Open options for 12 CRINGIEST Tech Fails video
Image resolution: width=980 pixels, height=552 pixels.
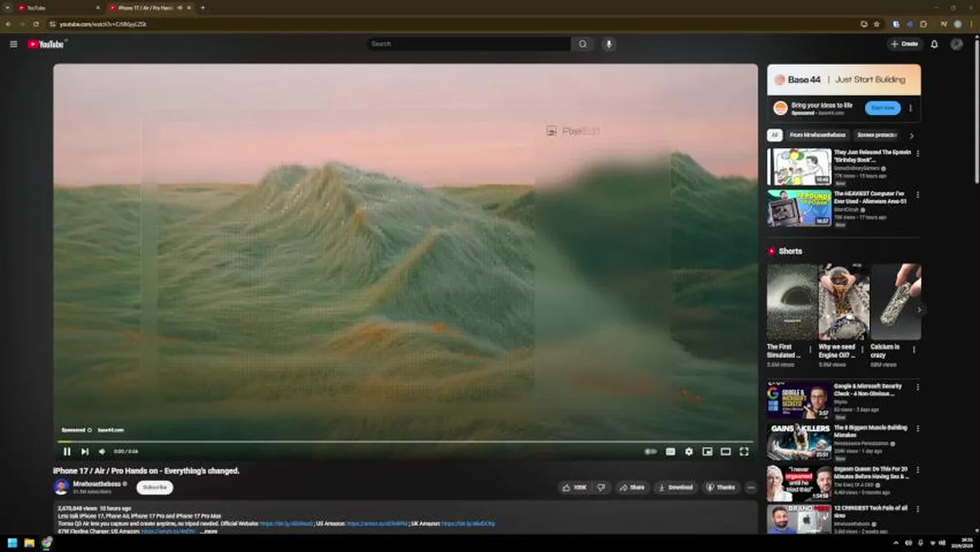pyautogui.click(x=917, y=509)
